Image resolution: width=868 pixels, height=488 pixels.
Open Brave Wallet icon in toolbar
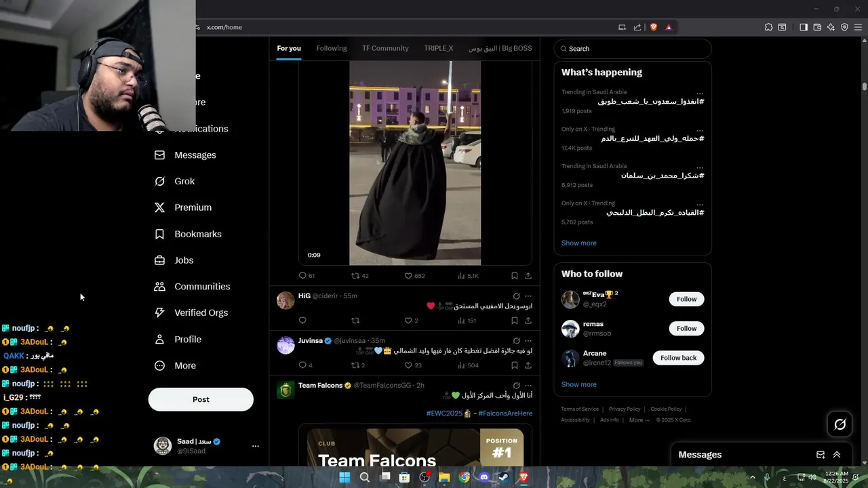pyautogui.click(x=817, y=27)
